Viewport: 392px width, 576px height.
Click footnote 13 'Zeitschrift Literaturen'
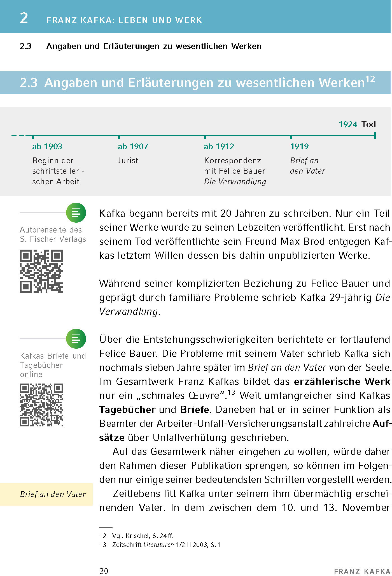click(160, 545)
